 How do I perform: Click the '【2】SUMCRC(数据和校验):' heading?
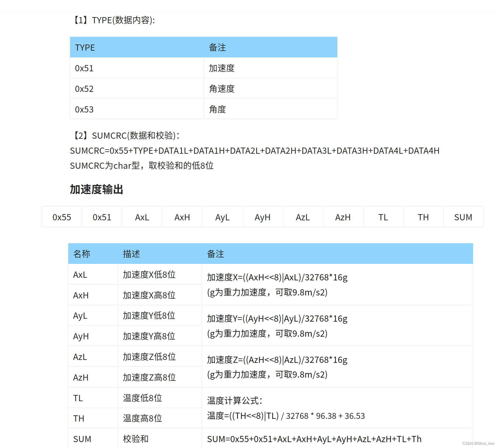[125, 135]
